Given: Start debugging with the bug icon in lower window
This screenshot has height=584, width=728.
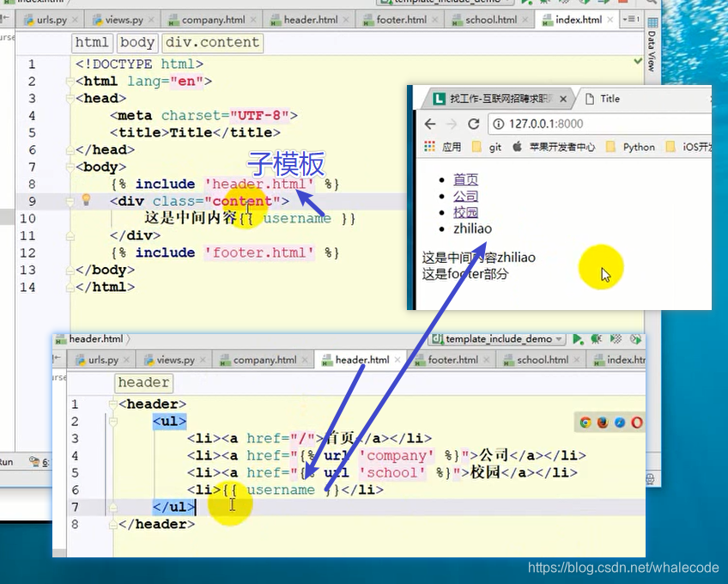Looking at the screenshot, I should 596,339.
